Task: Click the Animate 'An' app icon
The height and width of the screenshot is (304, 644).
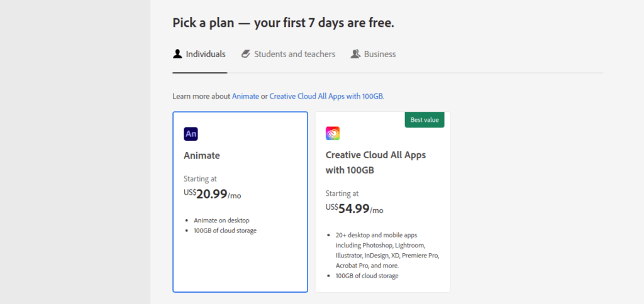Action: click(x=191, y=134)
